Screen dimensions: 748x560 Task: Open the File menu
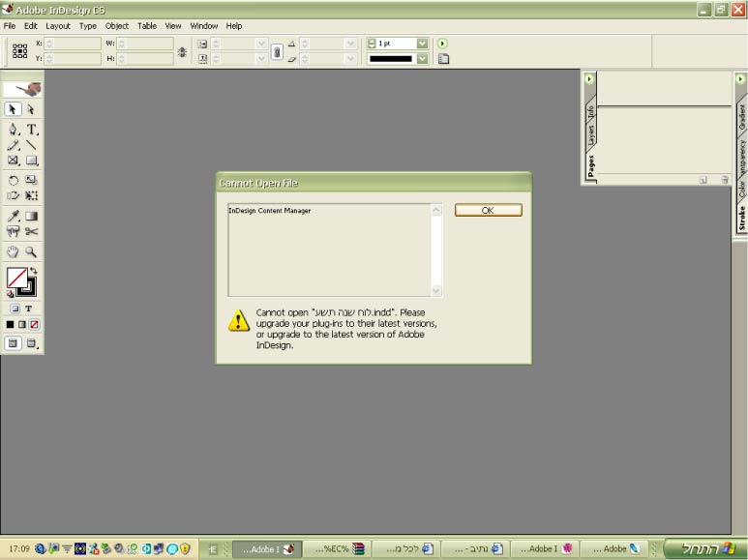pos(10,26)
